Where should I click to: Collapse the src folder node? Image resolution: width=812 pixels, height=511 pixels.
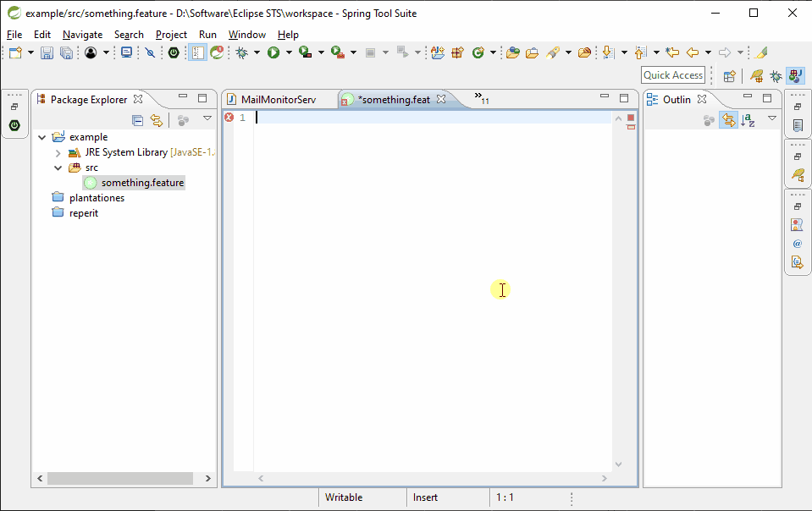tap(58, 168)
